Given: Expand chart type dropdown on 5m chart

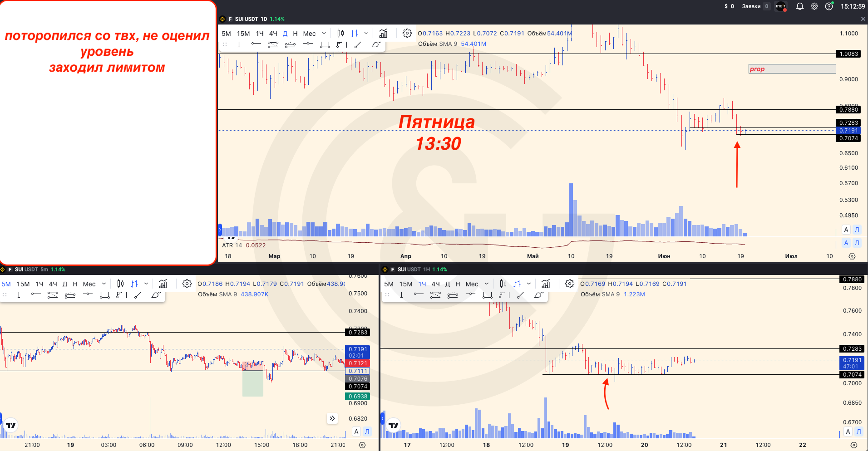Looking at the screenshot, I should coord(146,284).
